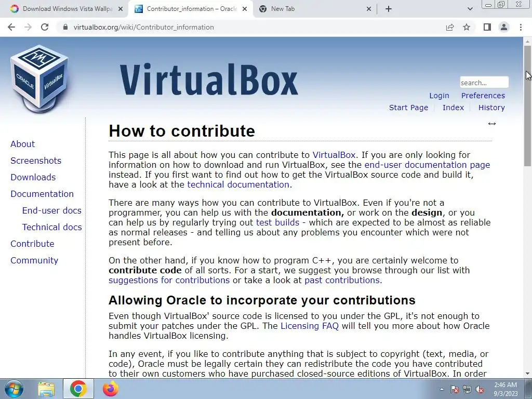The width and height of the screenshot is (532, 399).
Task: Open the History link
Action: (x=491, y=108)
